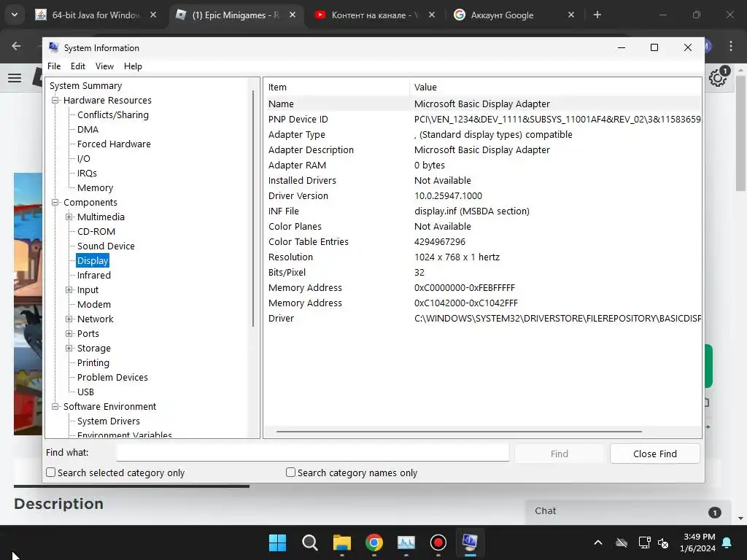747x560 pixels.
Task: Show hidden system tray icons
Action: pyautogui.click(x=598, y=542)
